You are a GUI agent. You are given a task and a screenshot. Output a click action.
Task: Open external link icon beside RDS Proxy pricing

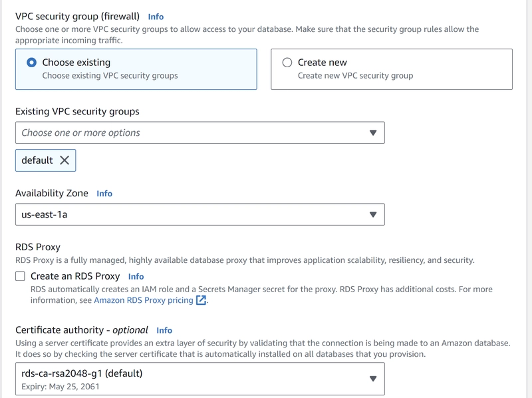[x=201, y=300]
